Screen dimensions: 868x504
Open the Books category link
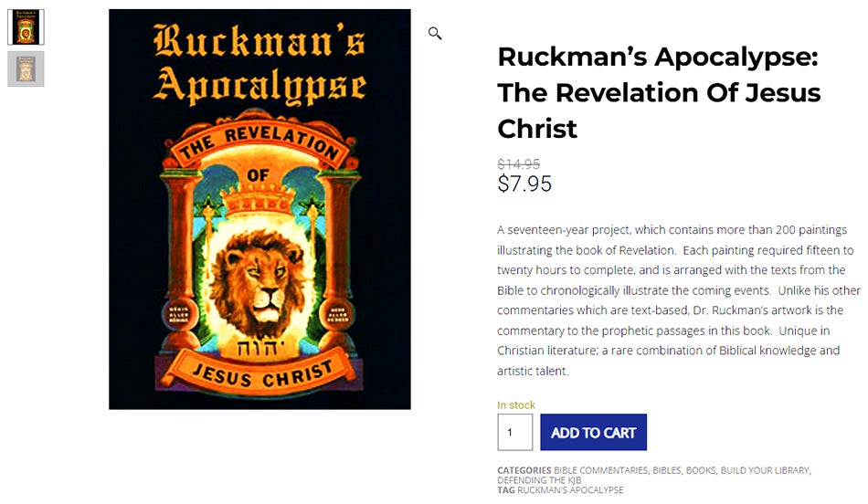tap(701, 471)
